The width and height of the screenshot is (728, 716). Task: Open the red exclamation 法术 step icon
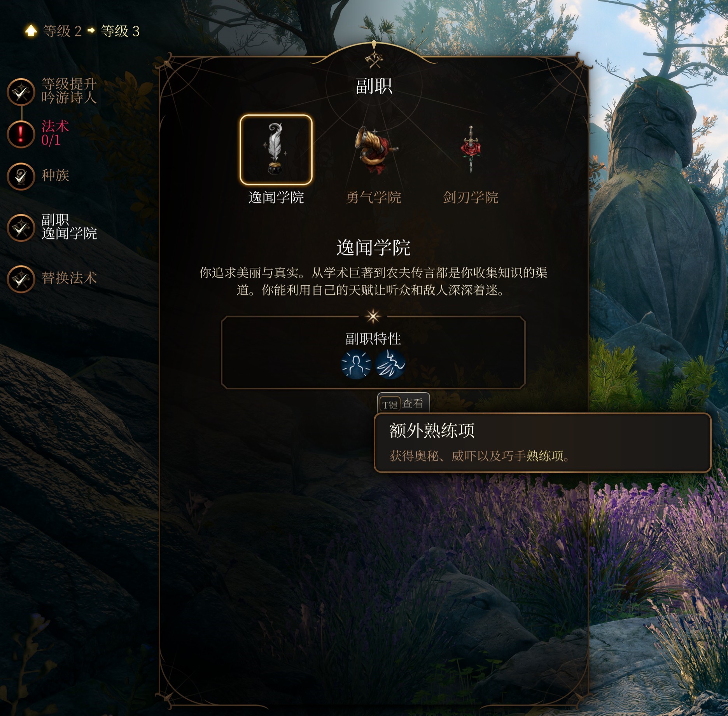coord(21,134)
